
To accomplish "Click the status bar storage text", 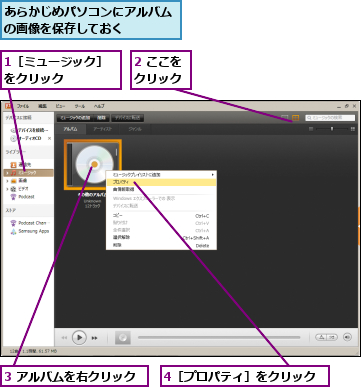I will click(x=33, y=351).
